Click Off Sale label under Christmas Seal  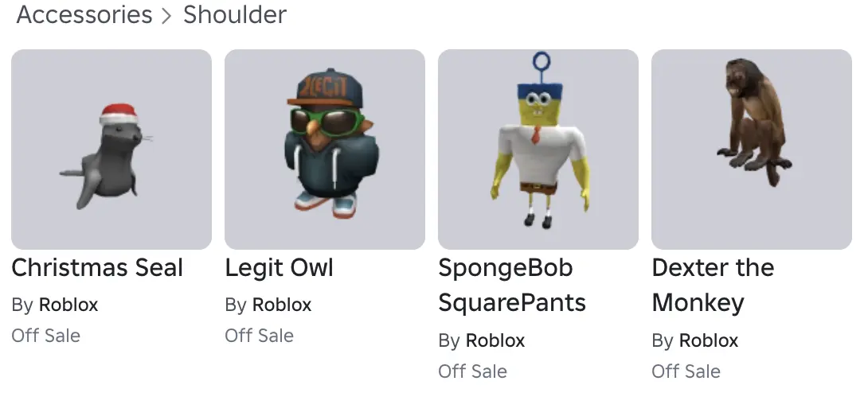pos(46,336)
